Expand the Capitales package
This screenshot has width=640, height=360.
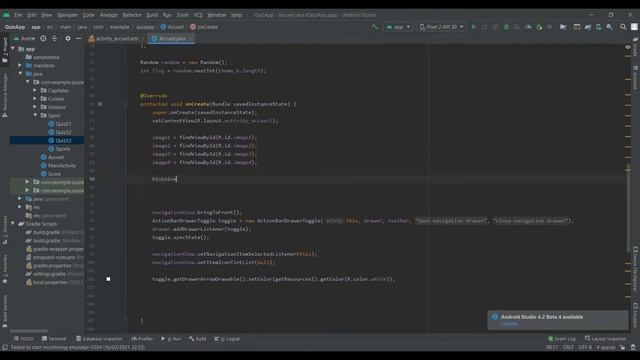(x=35, y=90)
